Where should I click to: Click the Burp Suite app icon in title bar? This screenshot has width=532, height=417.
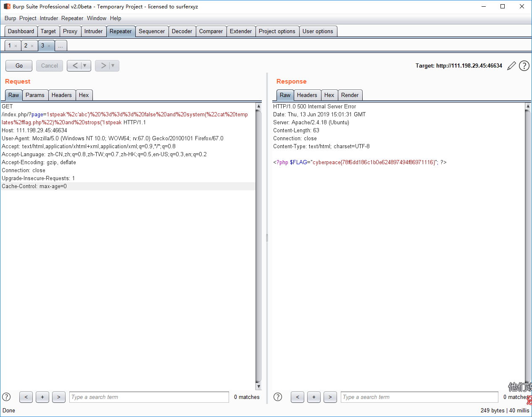(x=7, y=6)
